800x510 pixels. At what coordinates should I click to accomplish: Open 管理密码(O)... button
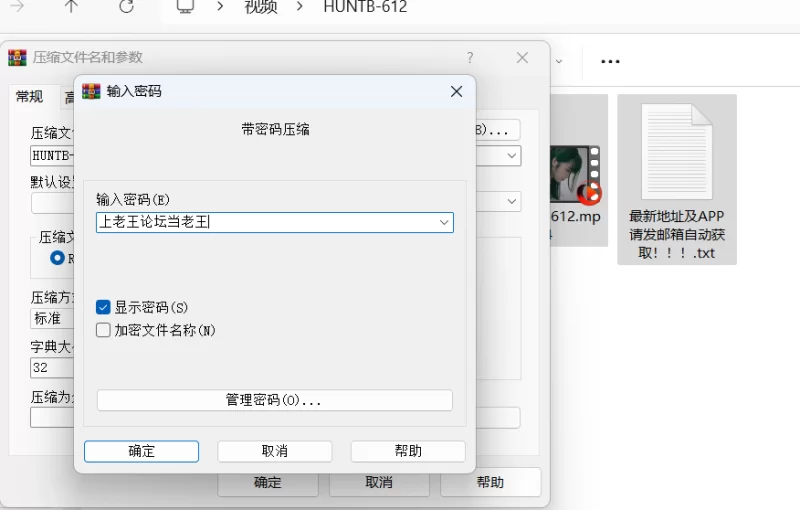click(x=274, y=400)
